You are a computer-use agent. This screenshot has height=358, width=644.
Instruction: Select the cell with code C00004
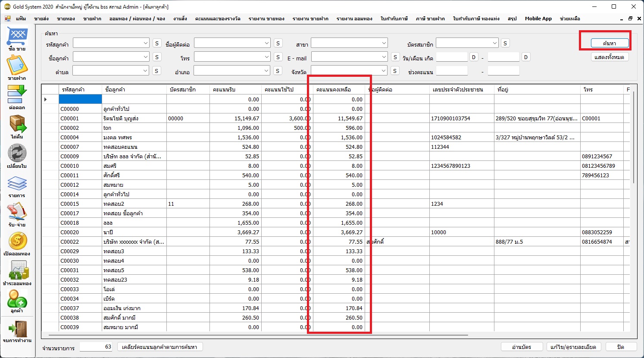pos(80,137)
